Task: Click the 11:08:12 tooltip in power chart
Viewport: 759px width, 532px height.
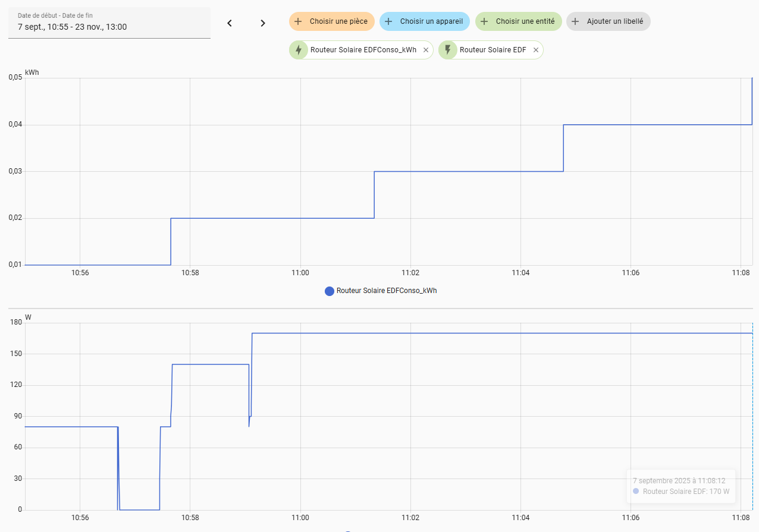Action: pos(680,486)
